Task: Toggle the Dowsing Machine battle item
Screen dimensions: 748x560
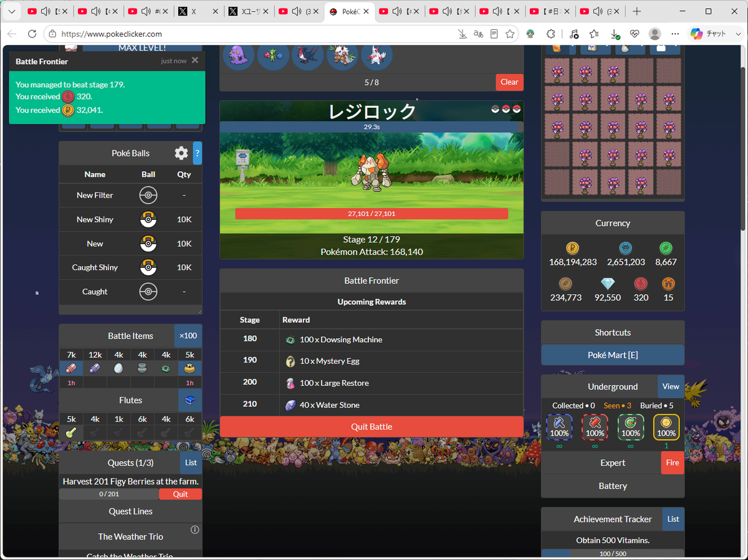Action: tap(166, 368)
